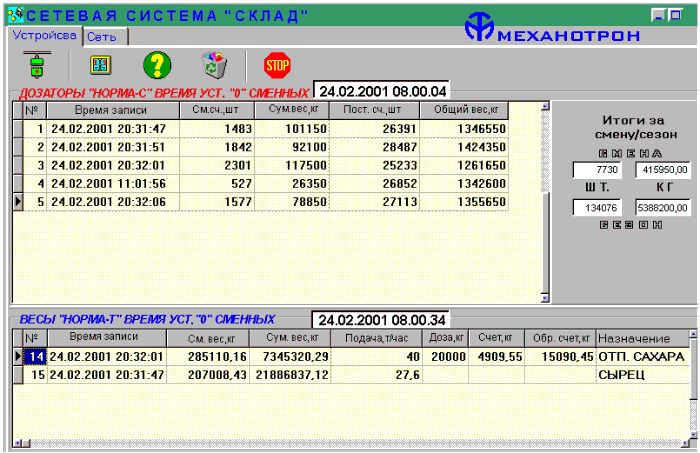Click the Обр. счет,кг column header

pos(560,338)
